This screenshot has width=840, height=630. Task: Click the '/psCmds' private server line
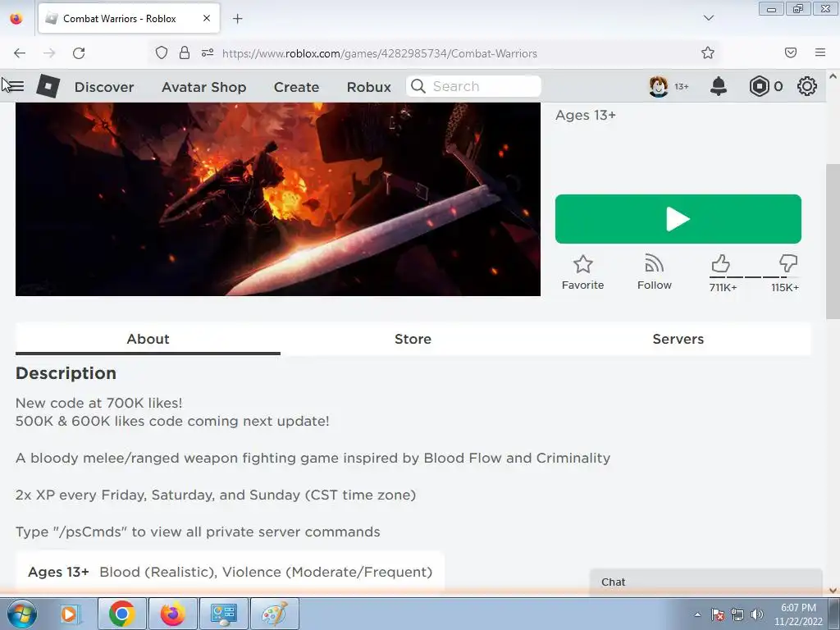pos(198,532)
